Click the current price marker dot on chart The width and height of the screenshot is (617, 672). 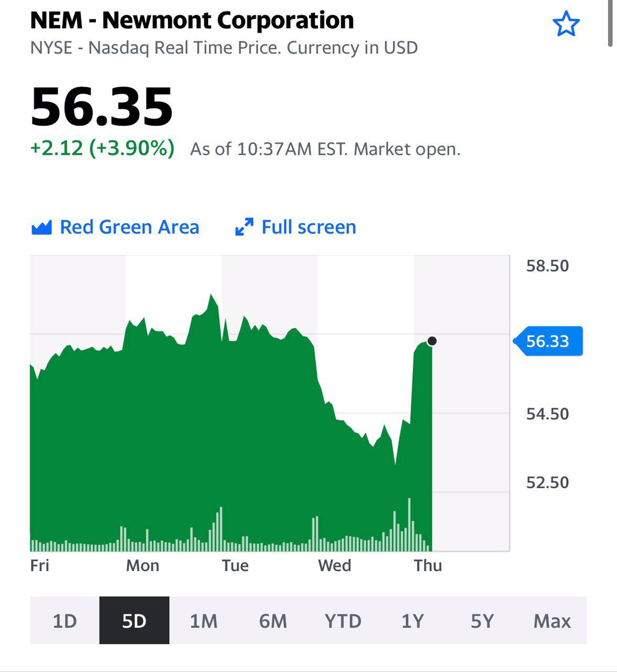coord(432,341)
